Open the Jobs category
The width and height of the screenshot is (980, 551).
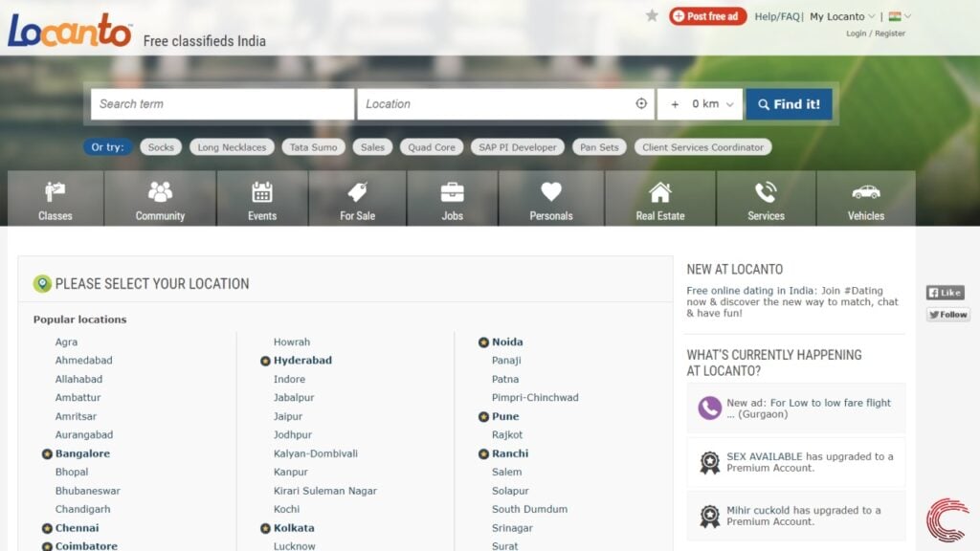pyautogui.click(x=453, y=199)
